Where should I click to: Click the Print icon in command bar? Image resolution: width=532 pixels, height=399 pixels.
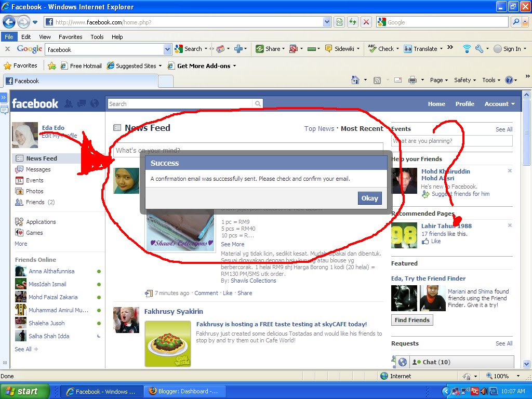coord(412,81)
